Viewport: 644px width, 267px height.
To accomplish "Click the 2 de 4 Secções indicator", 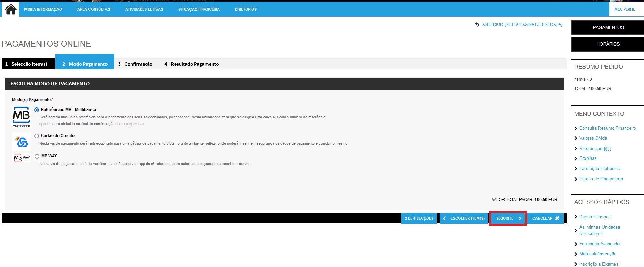I will tap(419, 218).
